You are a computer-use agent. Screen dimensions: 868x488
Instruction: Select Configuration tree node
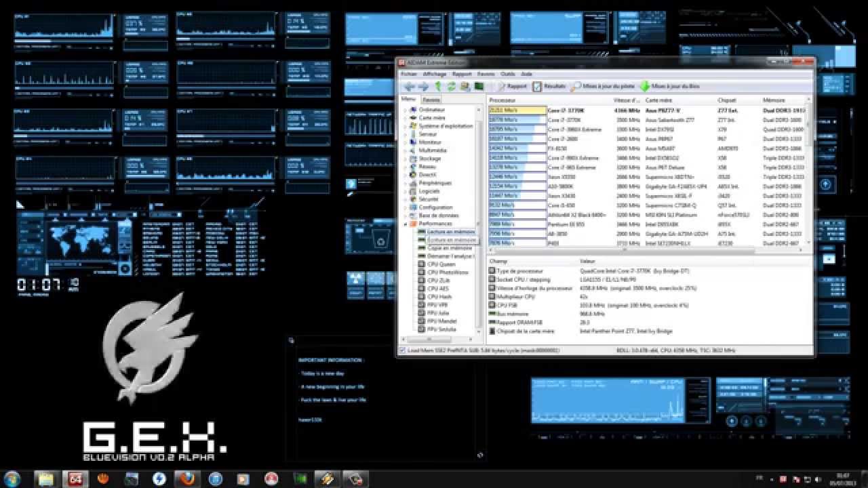436,207
